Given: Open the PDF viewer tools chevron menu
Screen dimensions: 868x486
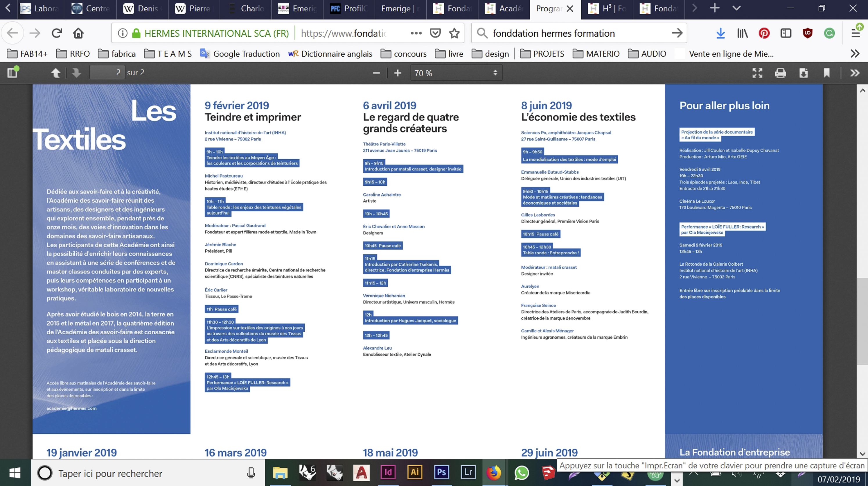Looking at the screenshot, I should [x=855, y=73].
